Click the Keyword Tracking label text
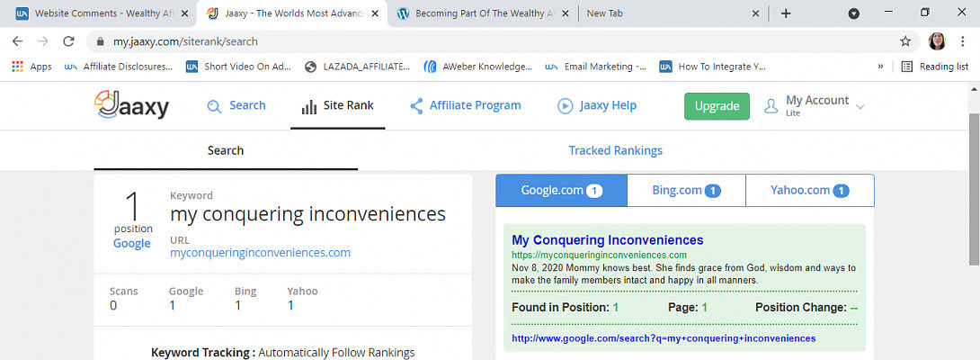The height and width of the screenshot is (360, 980). coord(203,353)
